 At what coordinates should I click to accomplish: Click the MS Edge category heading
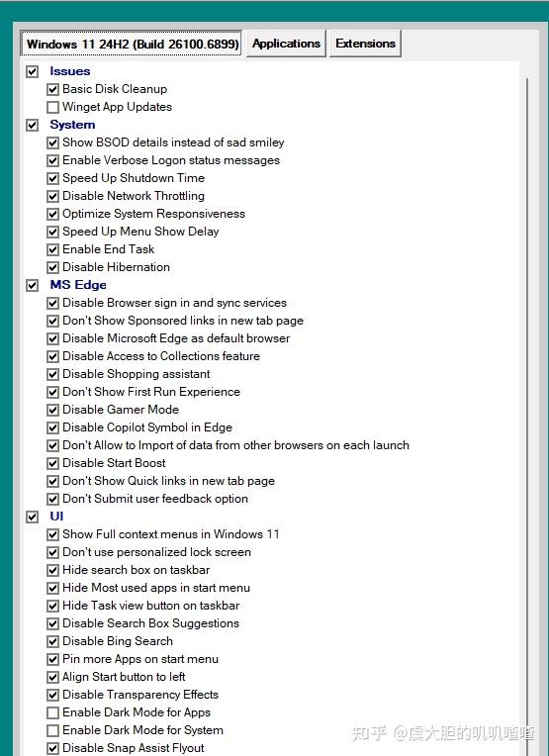point(78,285)
